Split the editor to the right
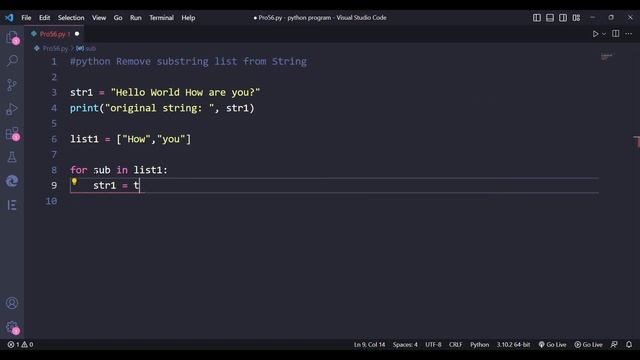This screenshot has height=360, width=640. 616,33
